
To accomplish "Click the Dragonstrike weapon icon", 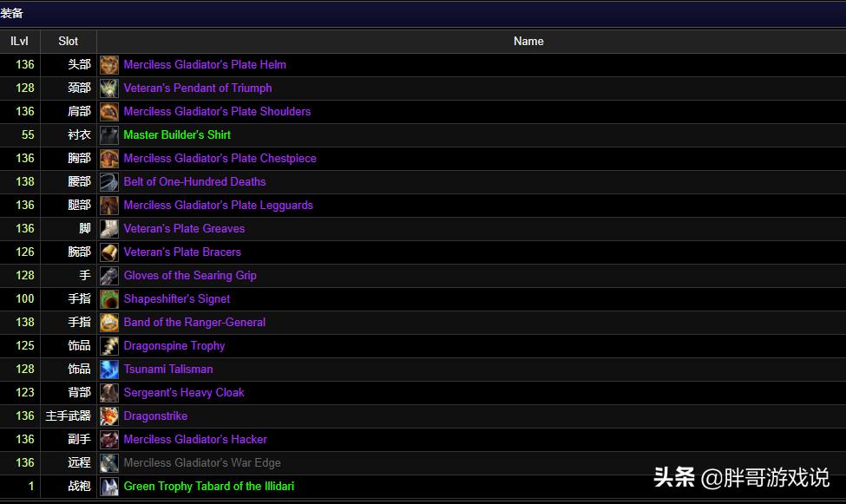I will (x=109, y=416).
